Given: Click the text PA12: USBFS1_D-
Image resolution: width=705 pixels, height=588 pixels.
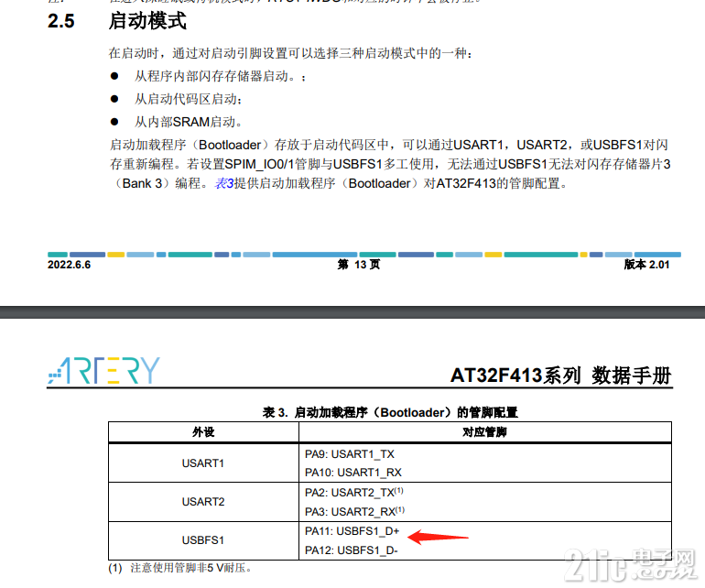Looking at the screenshot, I should [x=352, y=550].
